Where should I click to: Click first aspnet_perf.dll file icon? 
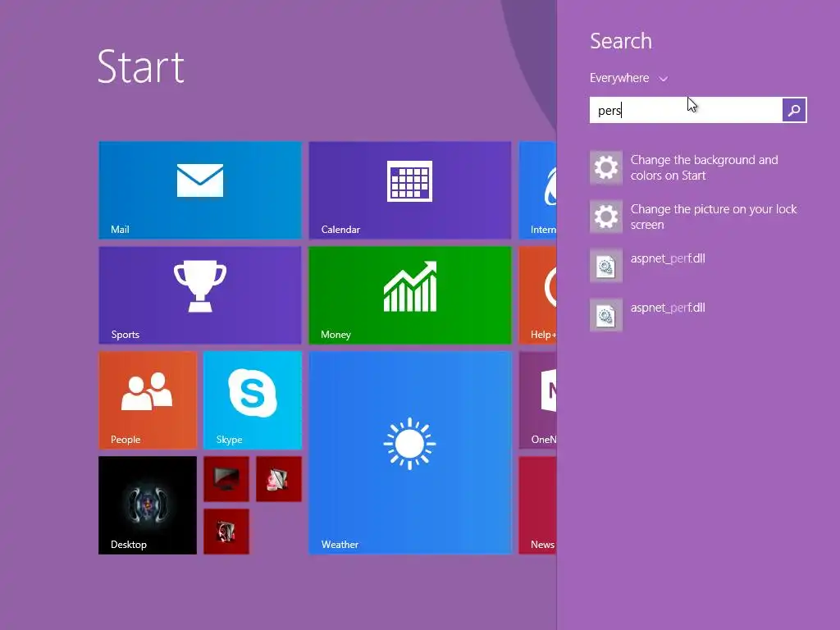606,267
